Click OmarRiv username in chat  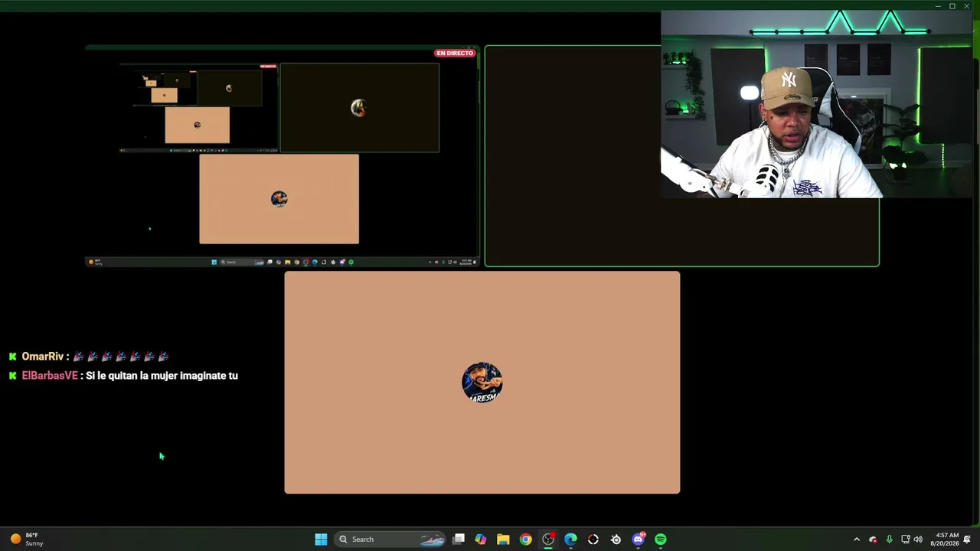(42, 357)
